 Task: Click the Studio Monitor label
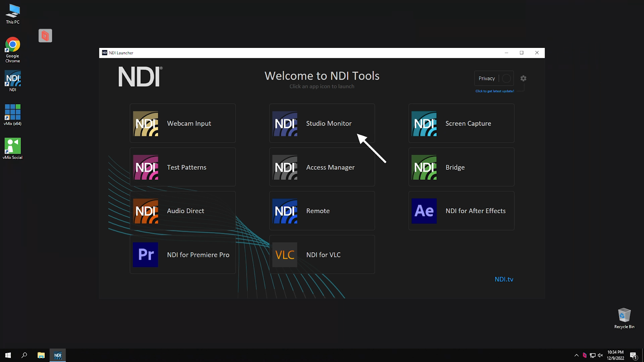tap(329, 123)
